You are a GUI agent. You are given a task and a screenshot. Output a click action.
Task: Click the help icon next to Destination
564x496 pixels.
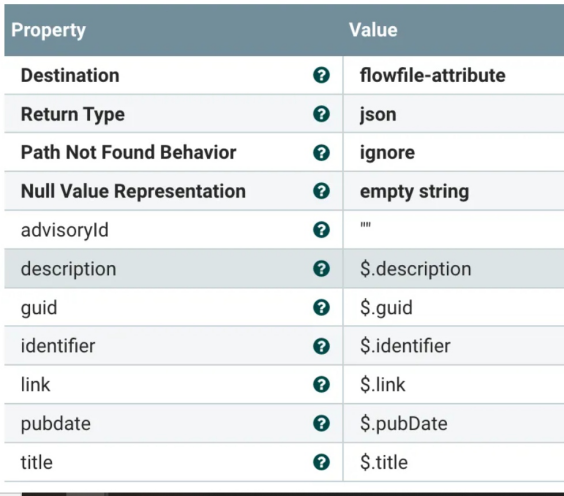click(321, 75)
